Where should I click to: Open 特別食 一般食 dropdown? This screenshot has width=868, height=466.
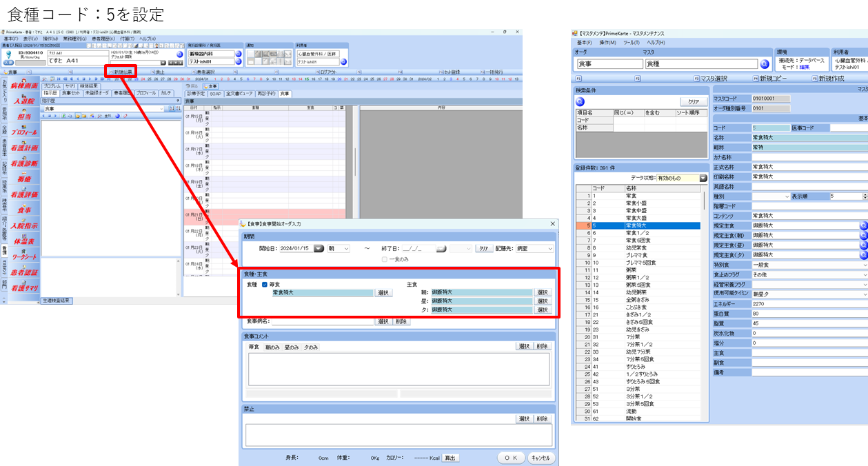point(809,264)
